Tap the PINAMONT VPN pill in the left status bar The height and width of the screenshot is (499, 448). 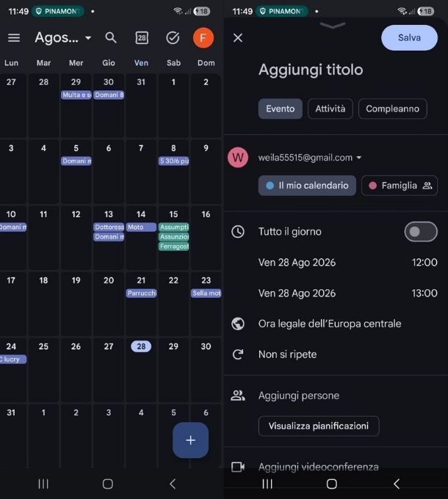pos(58,12)
